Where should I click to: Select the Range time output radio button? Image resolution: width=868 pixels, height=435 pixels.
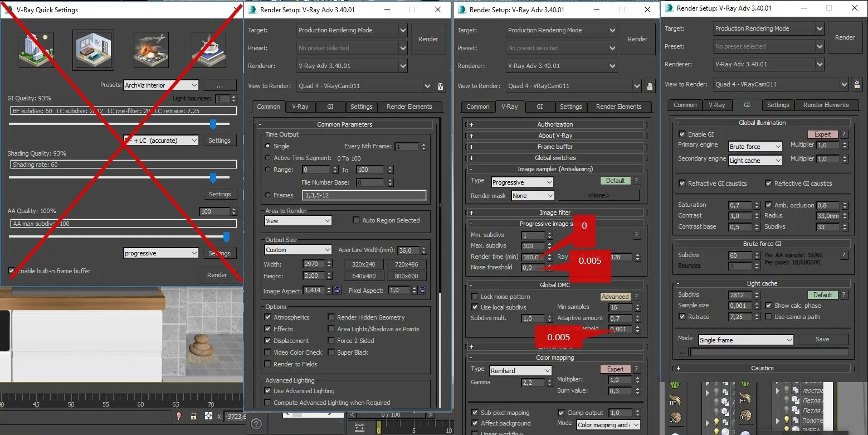(x=268, y=170)
